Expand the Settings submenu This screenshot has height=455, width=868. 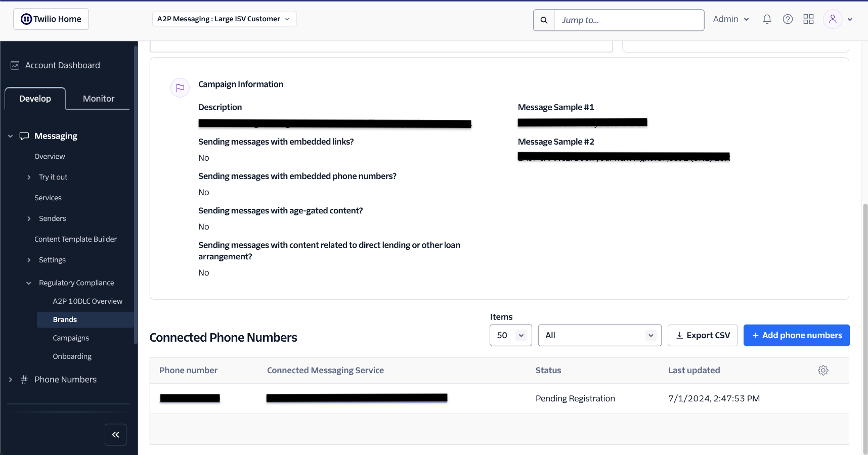[29, 260]
